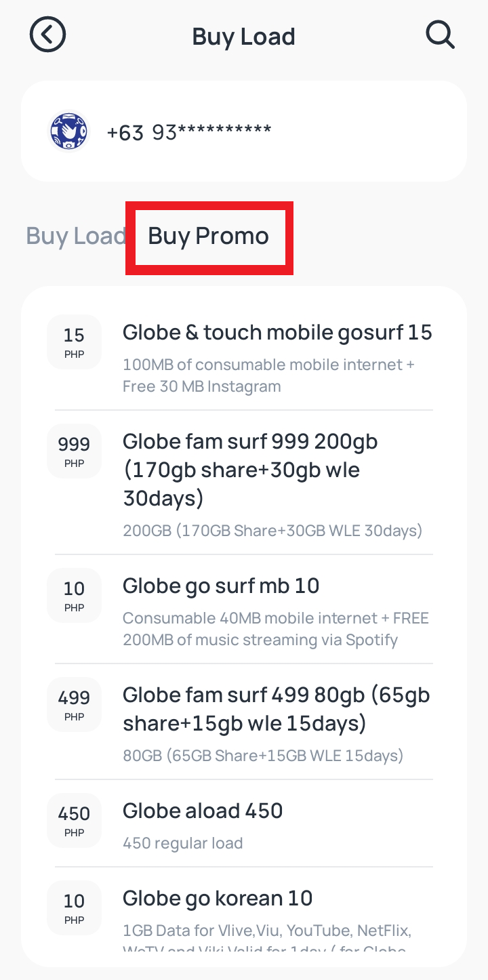
Task: Tap the back arrow icon
Action: (x=47, y=35)
